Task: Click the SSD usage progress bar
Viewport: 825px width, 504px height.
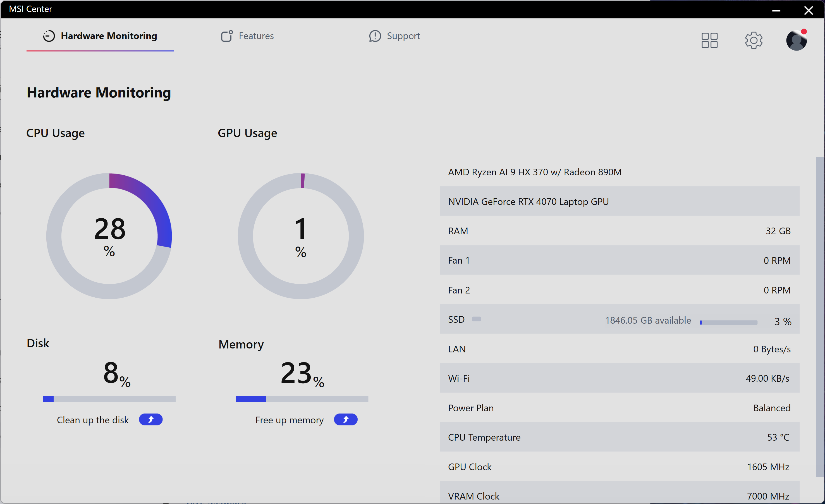Action: (x=729, y=322)
